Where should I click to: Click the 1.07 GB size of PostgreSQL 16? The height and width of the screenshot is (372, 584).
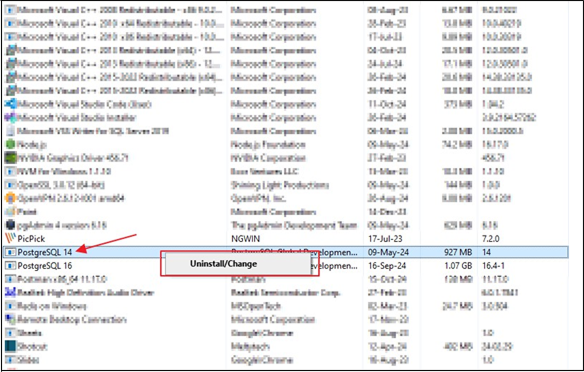point(458,266)
